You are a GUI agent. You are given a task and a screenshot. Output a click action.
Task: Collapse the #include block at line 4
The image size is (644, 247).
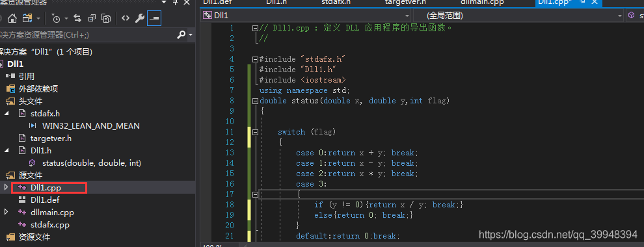pos(256,59)
